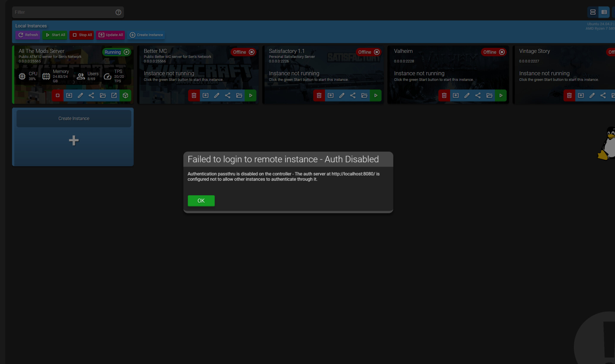Share the Satisfactory 1.1 instance
The width and height of the screenshot is (615, 364).
click(x=353, y=96)
